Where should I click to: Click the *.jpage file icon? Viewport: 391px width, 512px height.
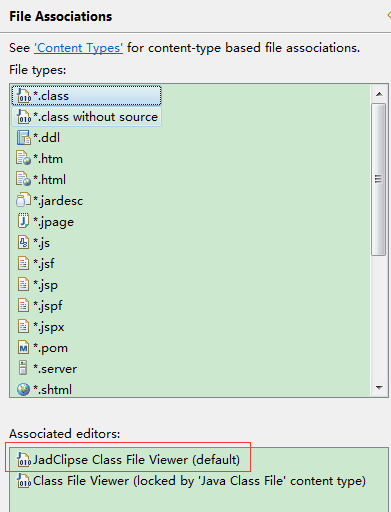(23, 221)
